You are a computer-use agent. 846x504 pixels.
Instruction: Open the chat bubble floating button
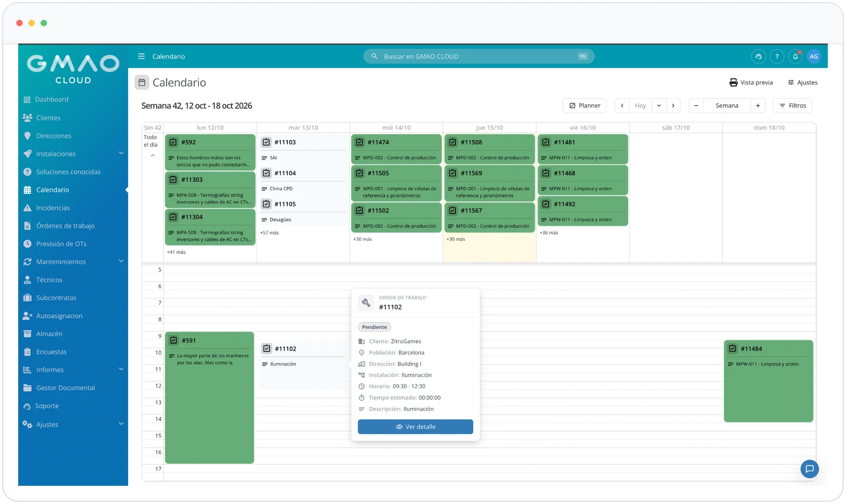810,469
